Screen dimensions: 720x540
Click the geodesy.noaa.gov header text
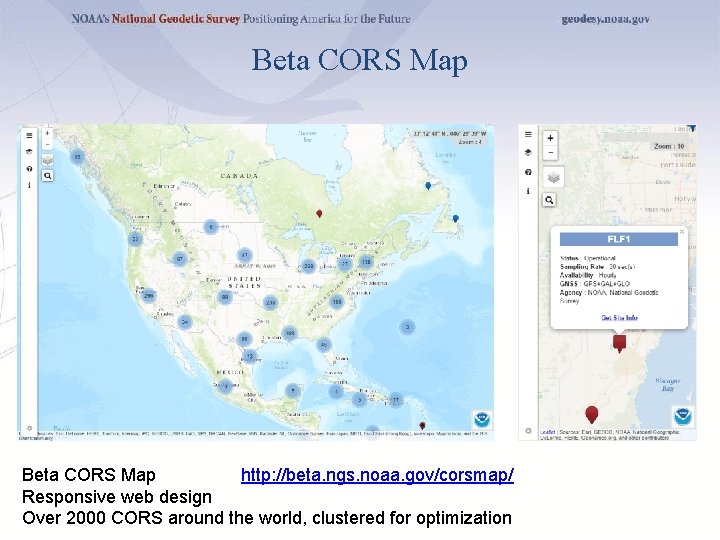(605, 19)
